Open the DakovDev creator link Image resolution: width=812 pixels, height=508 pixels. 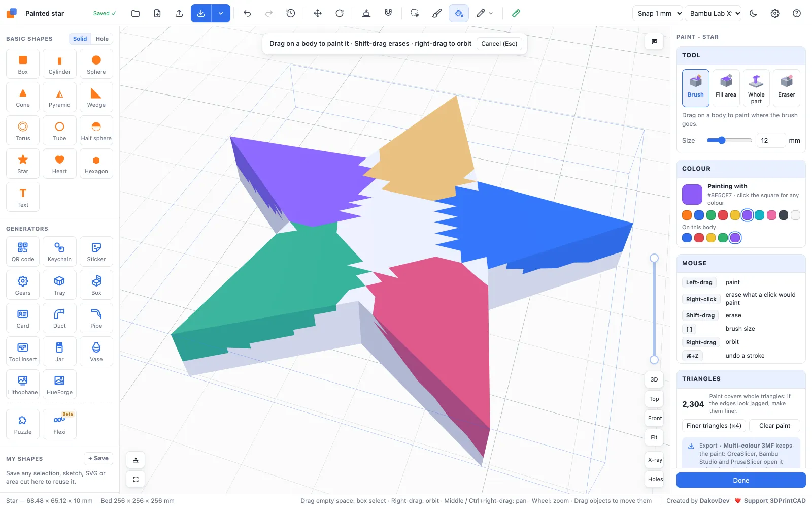pos(715,501)
